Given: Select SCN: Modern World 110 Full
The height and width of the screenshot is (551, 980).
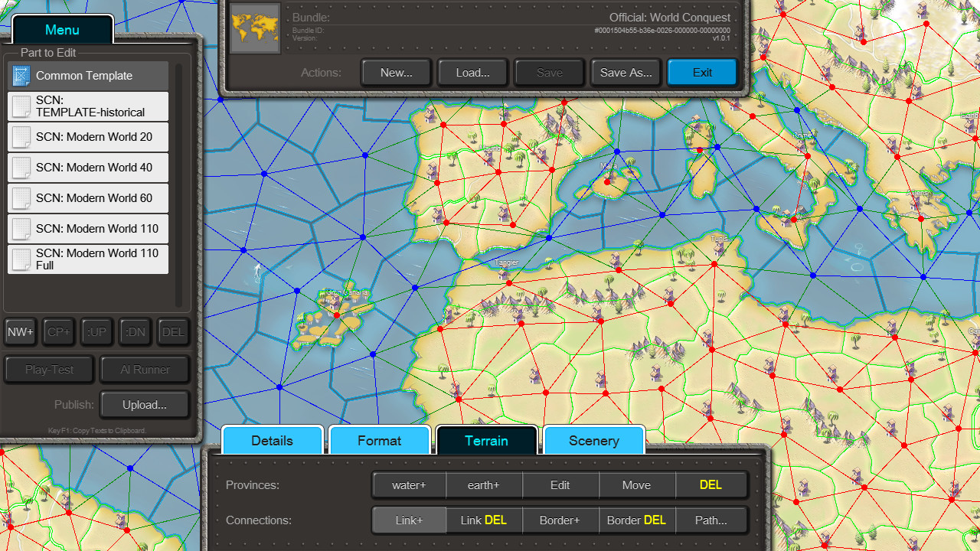Looking at the screenshot, I should click(x=87, y=259).
